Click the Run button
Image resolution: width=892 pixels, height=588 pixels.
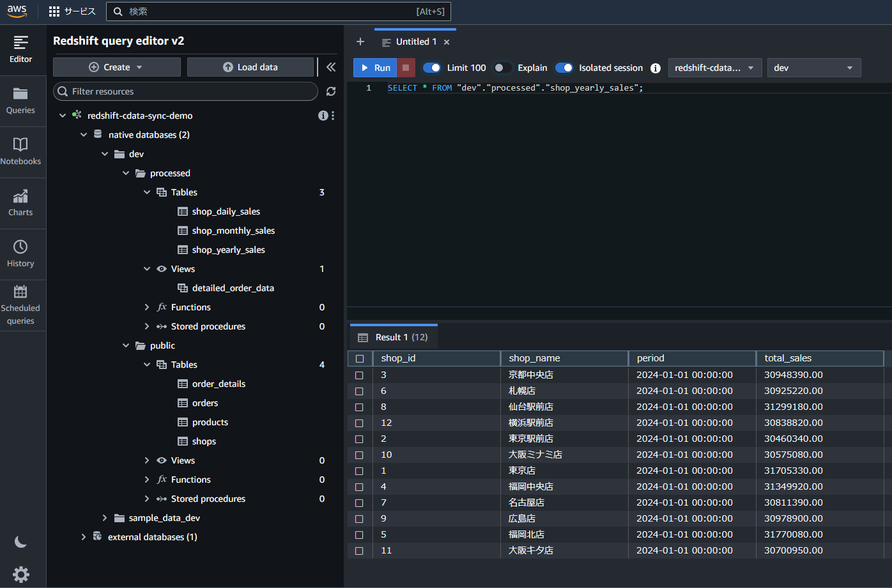pos(375,68)
